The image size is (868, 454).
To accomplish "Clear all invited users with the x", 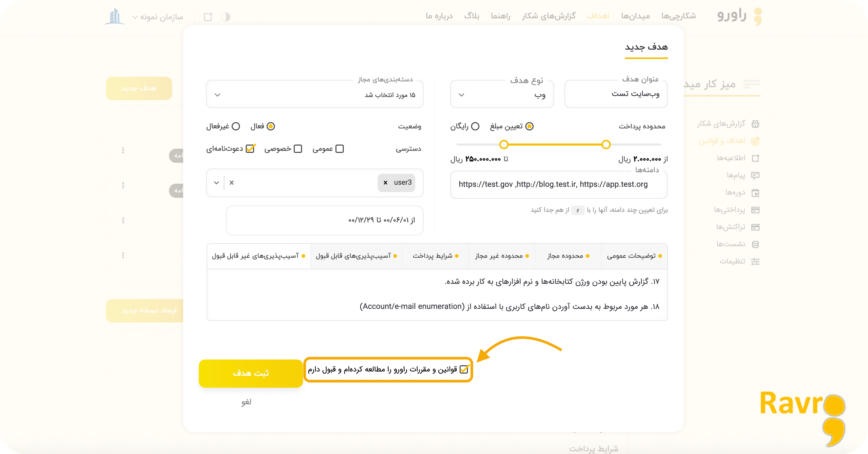I will (x=231, y=183).
